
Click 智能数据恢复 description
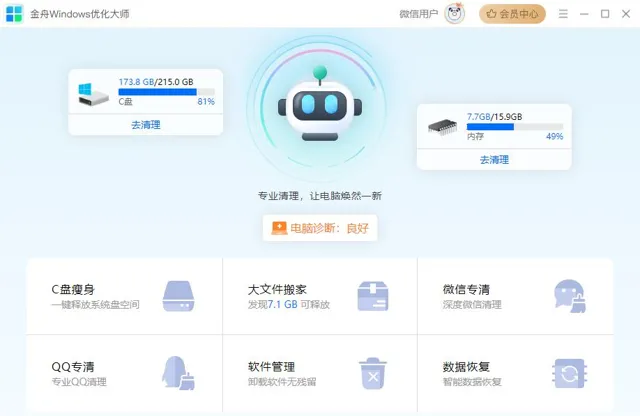[x=472, y=382]
